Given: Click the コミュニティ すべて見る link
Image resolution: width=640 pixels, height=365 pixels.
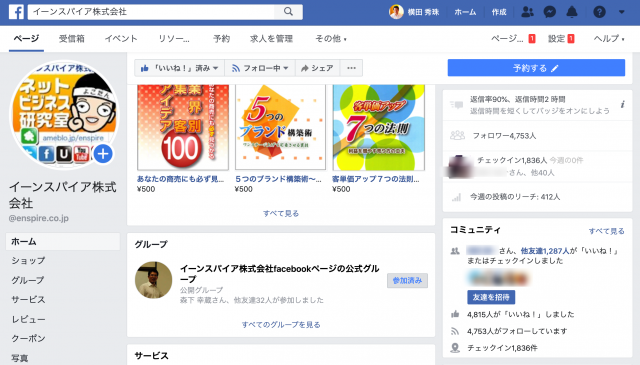Looking at the screenshot, I should click(607, 231).
